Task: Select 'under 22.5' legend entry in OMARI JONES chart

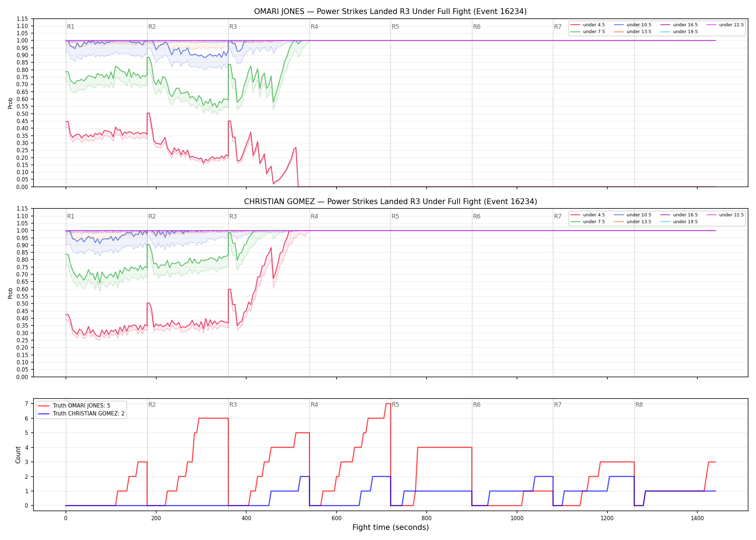Action: pyautogui.click(x=725, y=25)
